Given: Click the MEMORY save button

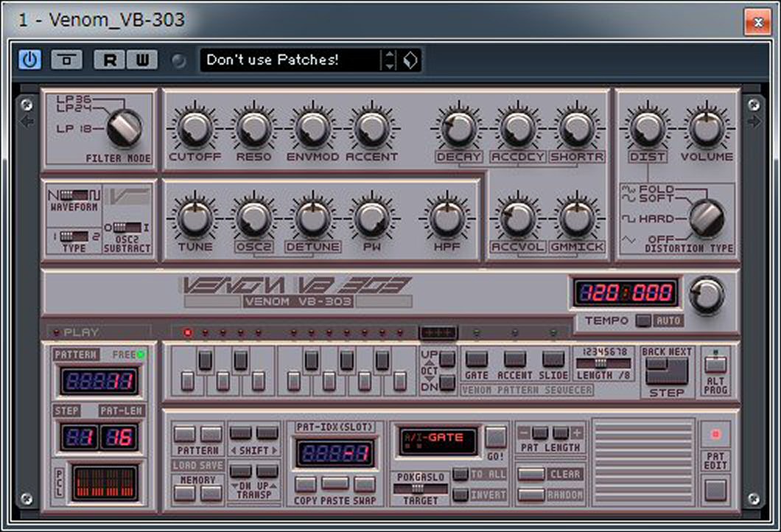Looking at the screenshot, I should coord(211,493).
